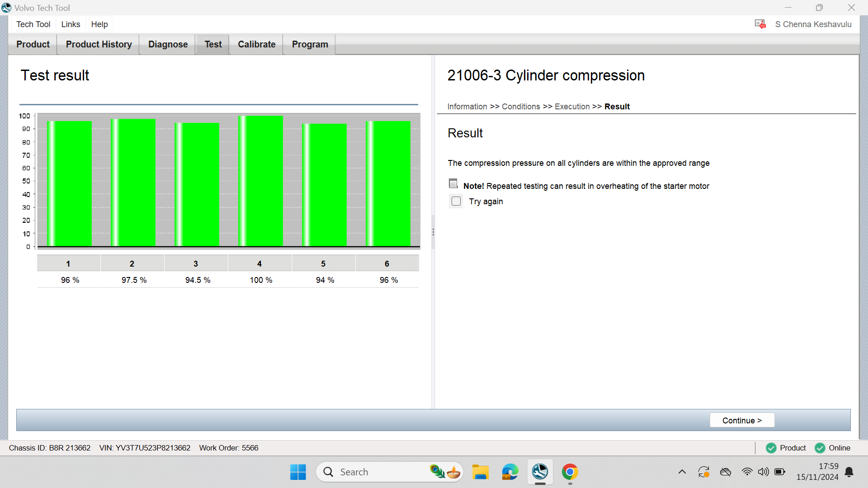Launch Microsoft Edge from the taskbar
Screen dimensions: 868x488
point(510,472)
